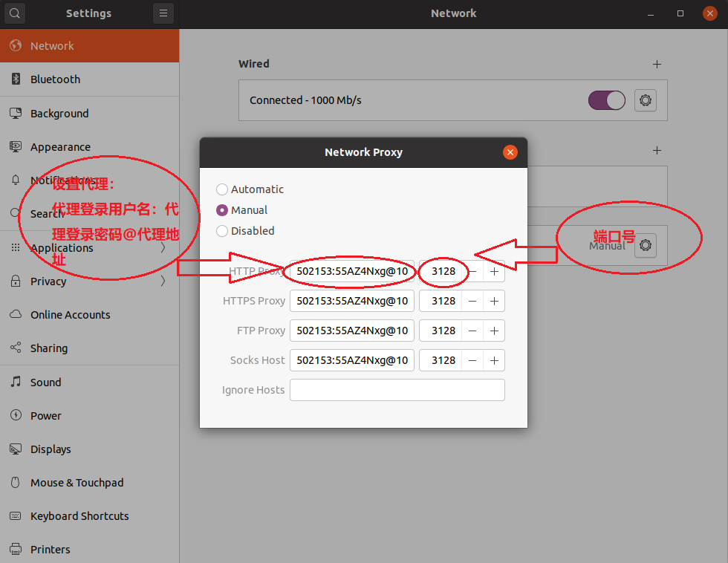
Task: Click the Sharing icon in sidebar
Action: click(x=16, y=348)
